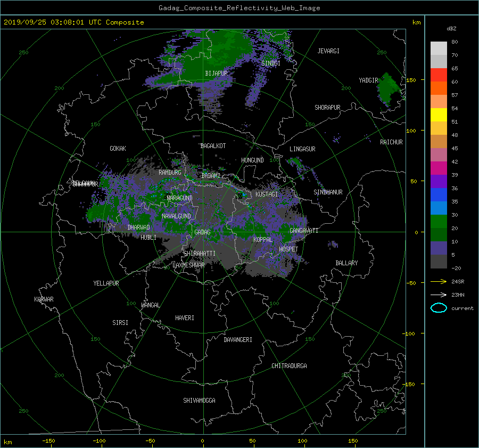Click the HOSPET city label
Image resolution: width=479 pixels, height=448 pixels.
pyautogui.click(x=288, y=249)
